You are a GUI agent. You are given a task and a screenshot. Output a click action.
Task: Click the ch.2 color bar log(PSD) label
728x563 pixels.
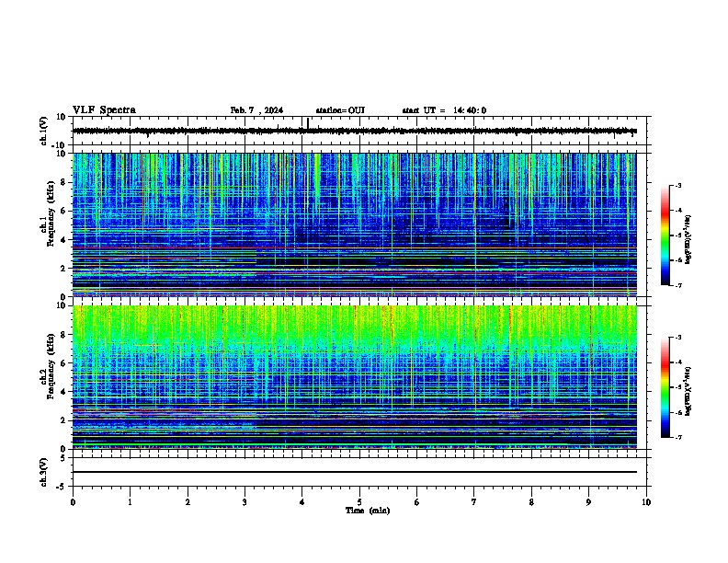[x=688, y=391]
